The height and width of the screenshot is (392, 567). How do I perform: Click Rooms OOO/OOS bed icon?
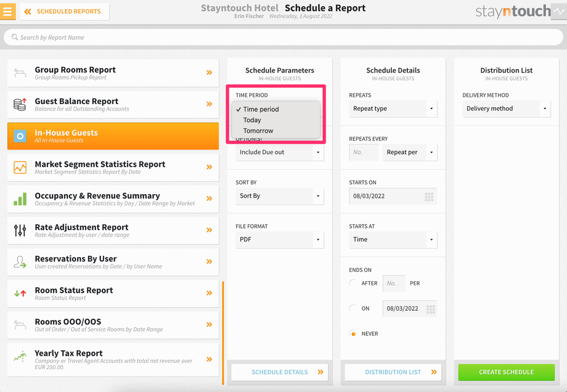20,325
